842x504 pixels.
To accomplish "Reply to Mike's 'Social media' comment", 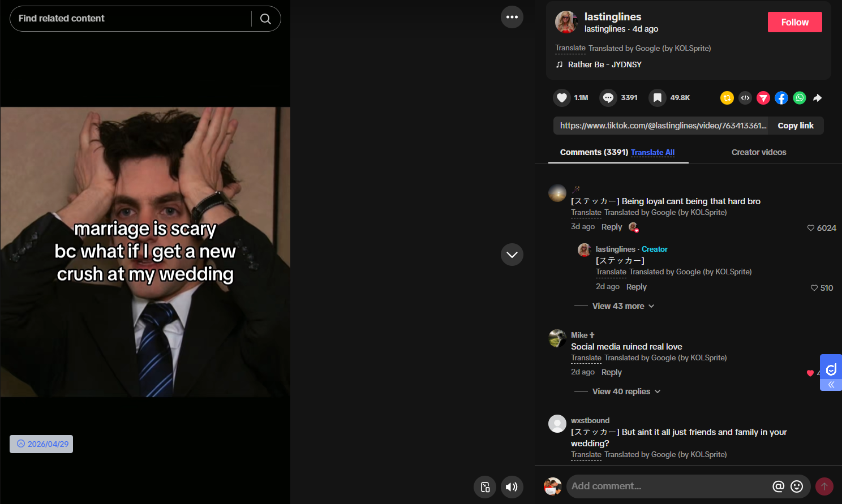I will tap(612, 372).
